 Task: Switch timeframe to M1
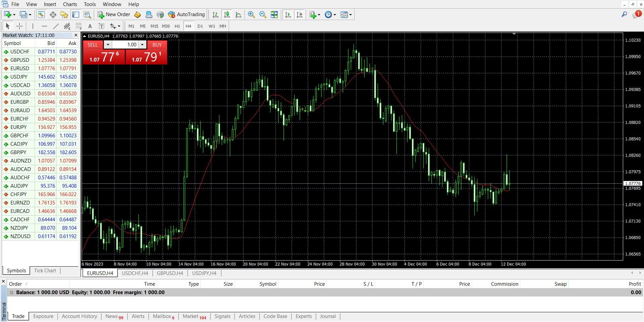click(x=131, y=26)
